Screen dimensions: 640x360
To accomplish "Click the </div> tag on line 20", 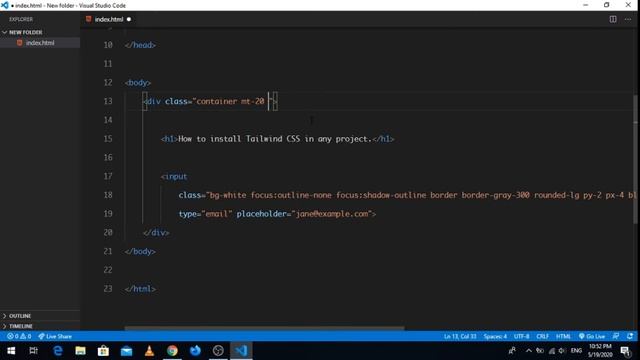I will [156, 233].
